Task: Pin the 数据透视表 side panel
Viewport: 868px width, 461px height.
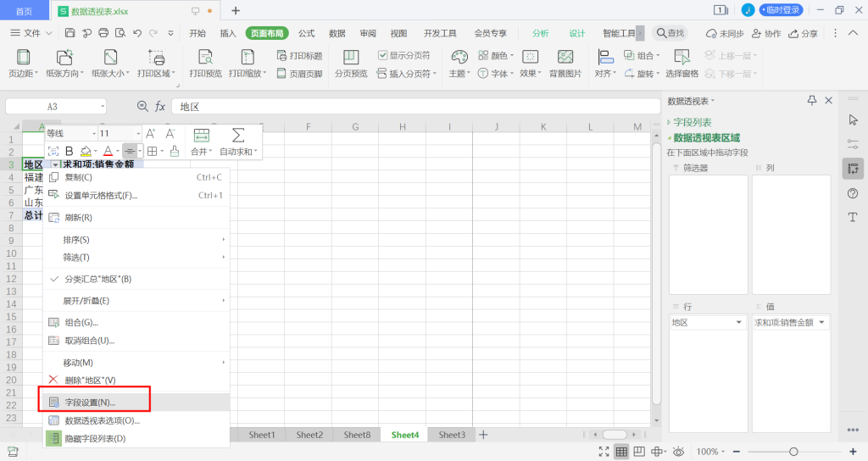Action: 811,100
